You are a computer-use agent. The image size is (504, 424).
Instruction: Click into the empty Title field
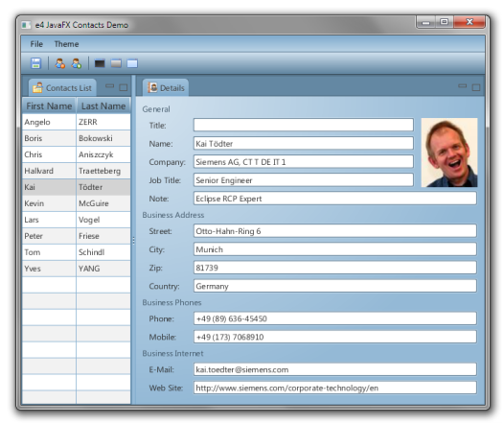tap(304, 125)
